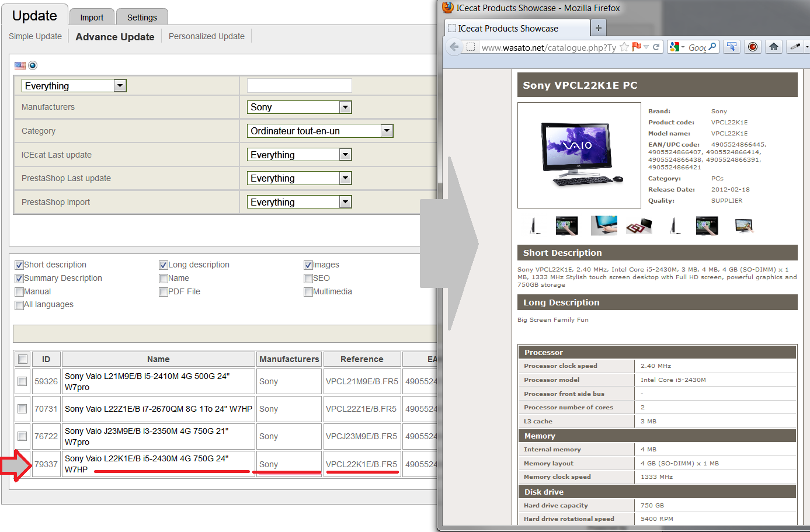Image resolution: width=810 pixels, height=532 pixels.
Task: Enable the Manual checkbox
Action: pos(19,292)
